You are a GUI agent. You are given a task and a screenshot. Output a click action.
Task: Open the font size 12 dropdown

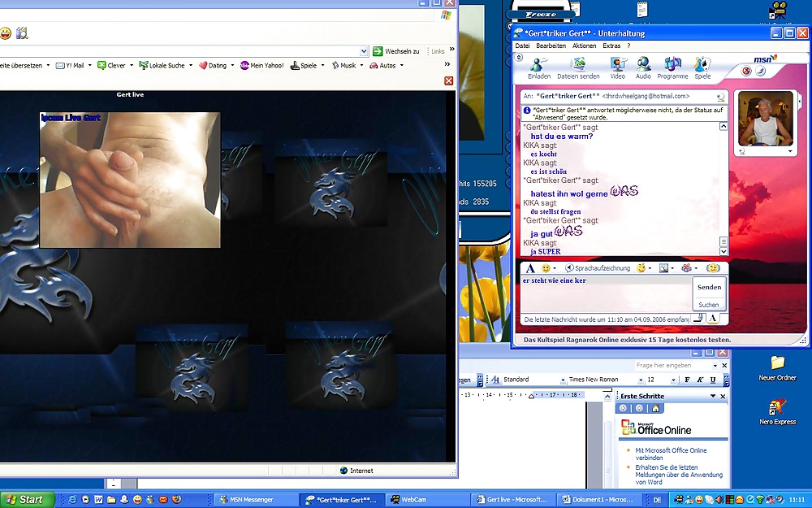(x=673, y=380)
